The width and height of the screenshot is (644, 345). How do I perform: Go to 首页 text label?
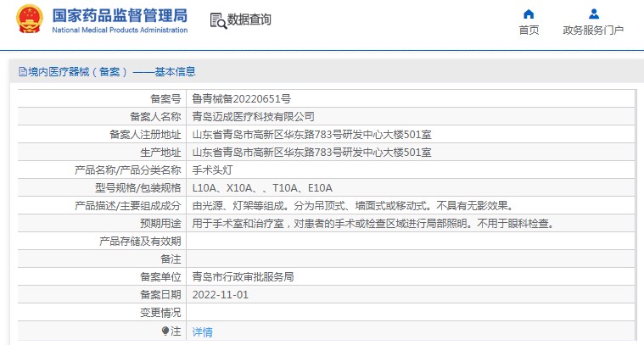(529, 31)
